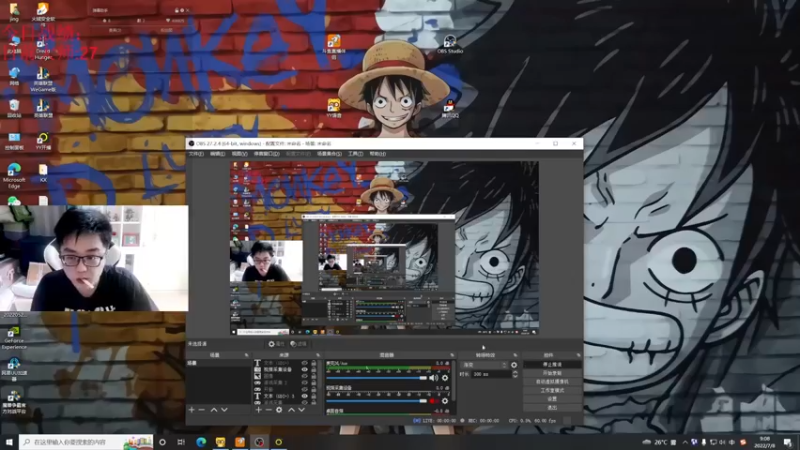Add a new source with the plus icon
The image size is (800, 450).
(x=259, y=410)
